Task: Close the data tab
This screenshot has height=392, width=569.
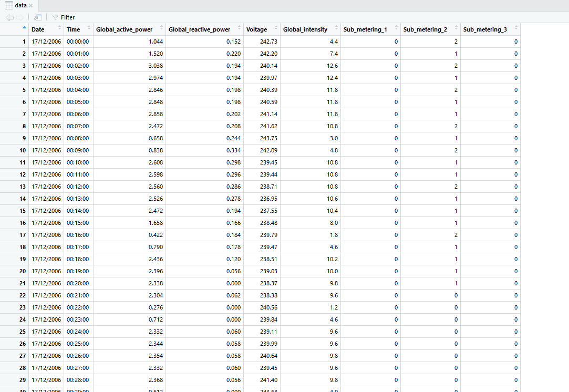Action: click(x=31, y=5)
